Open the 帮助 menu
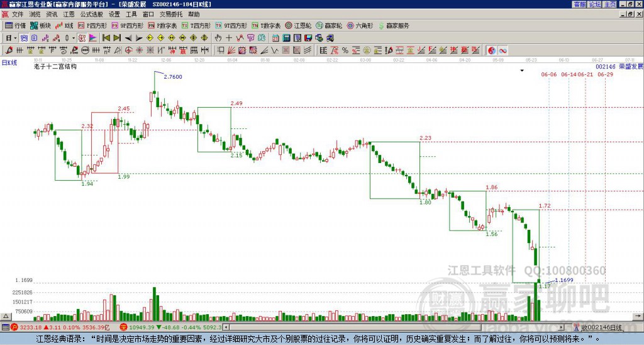Viewport: 644px width, 345px height. tap(194, 14)
